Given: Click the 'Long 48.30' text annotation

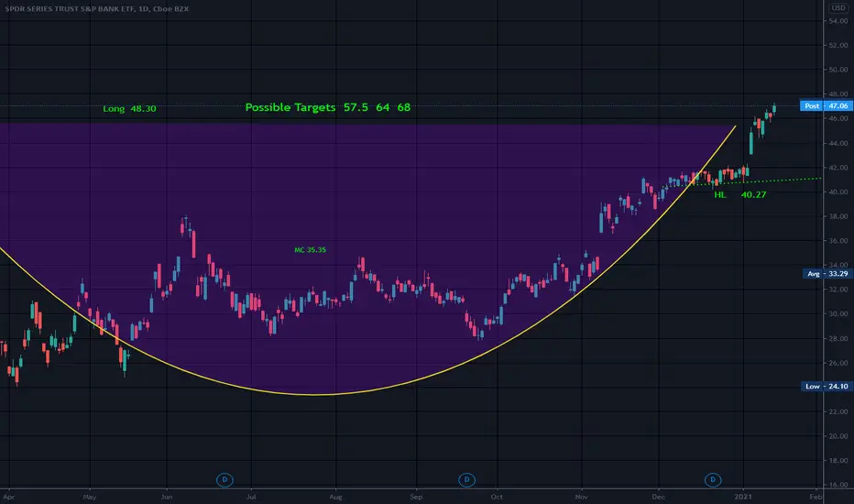Looking at the screenshot, I should [129, 108].
